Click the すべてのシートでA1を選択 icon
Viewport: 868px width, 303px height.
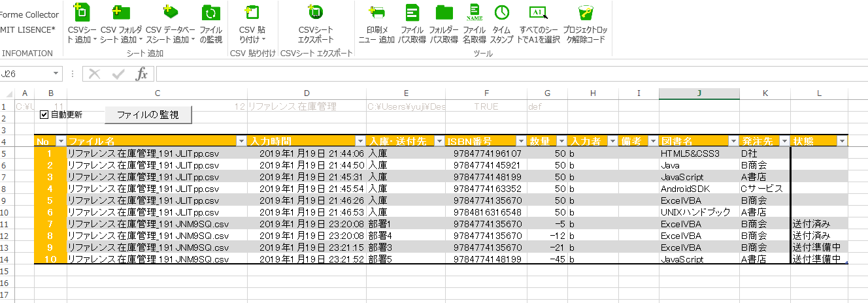(x=538, y=12)
